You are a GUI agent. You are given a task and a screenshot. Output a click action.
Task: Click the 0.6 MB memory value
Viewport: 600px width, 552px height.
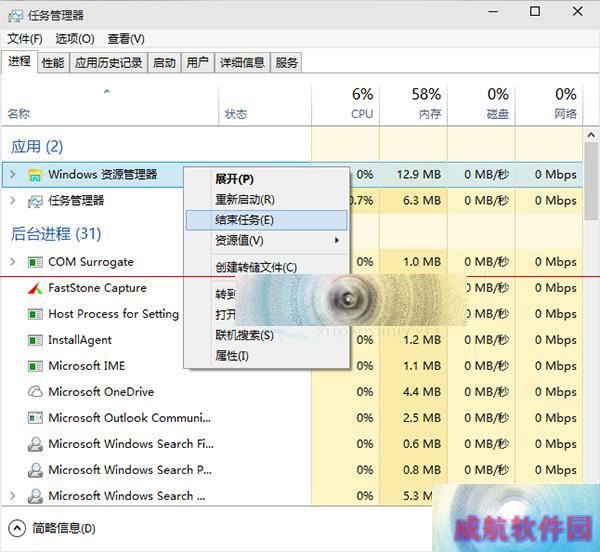422,444
